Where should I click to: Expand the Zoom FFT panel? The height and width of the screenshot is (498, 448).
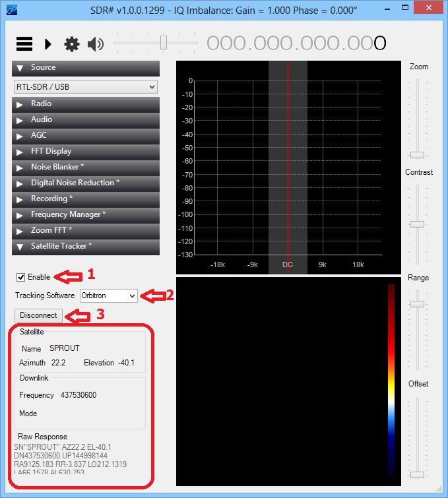coord(86,232)
